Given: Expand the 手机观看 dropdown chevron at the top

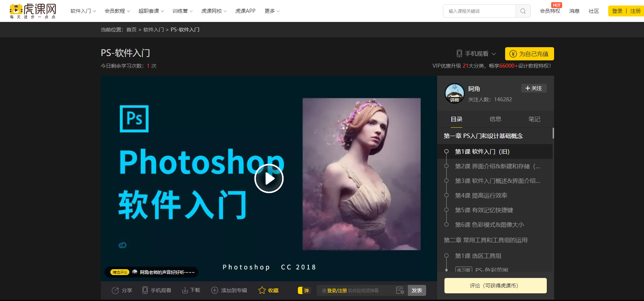Looking at the screenshot, I should click(494, 54).
